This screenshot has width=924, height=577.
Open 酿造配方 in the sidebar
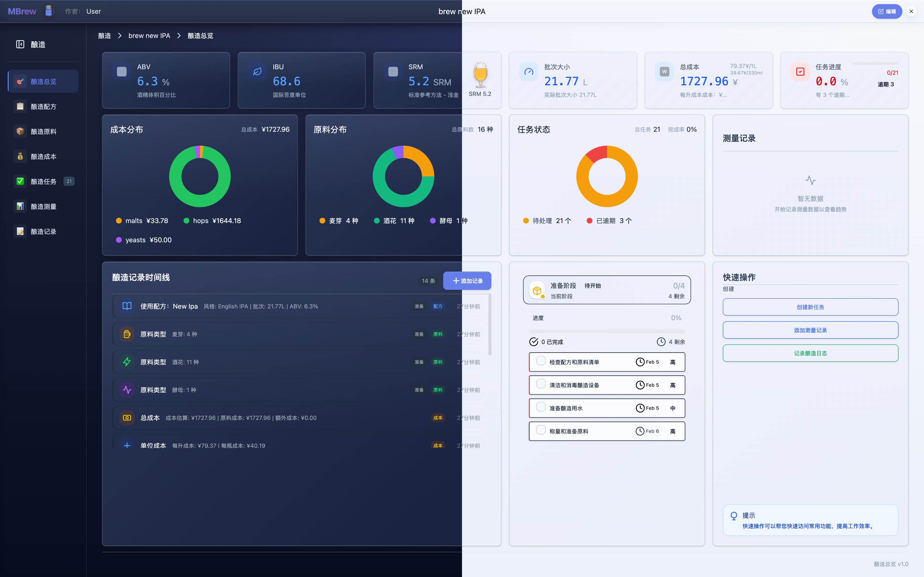pyautogui.click(x=43, y=106)
